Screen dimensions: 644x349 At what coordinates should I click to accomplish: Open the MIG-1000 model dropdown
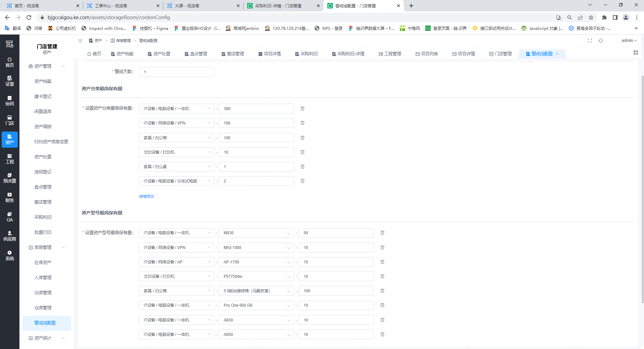pyautogui.click(x=256, y=248)
